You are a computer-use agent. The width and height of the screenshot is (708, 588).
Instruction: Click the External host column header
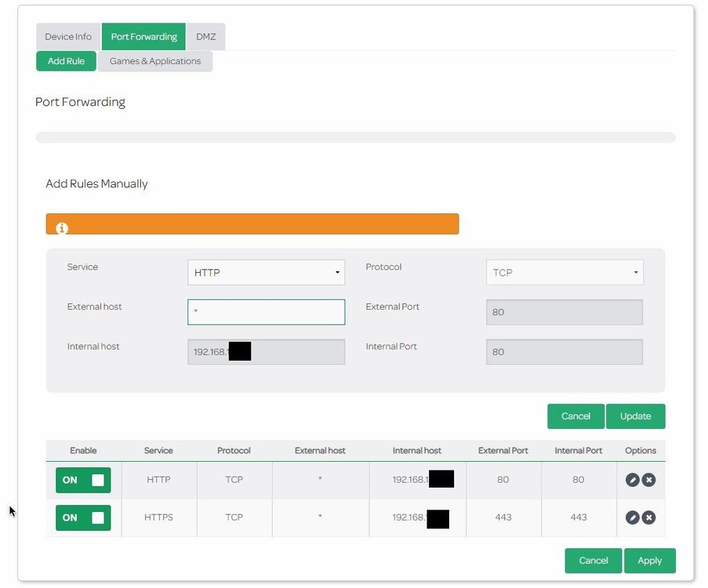click(320, 450)
